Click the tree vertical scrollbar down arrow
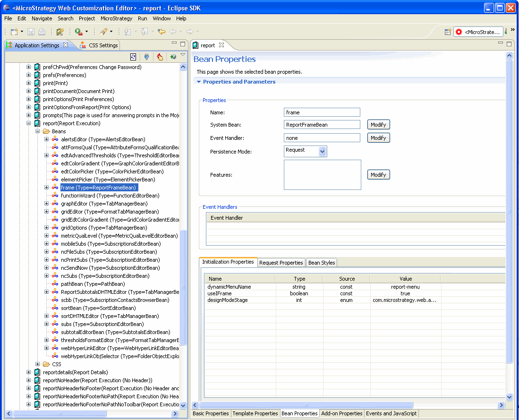This screenshot has height=420, width=519. coord(183,405)
